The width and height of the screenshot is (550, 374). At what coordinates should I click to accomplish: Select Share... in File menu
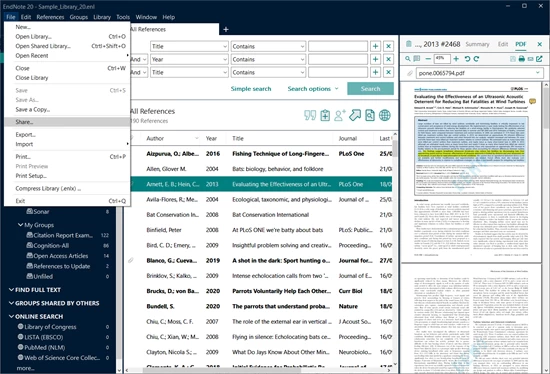[67, 122]
